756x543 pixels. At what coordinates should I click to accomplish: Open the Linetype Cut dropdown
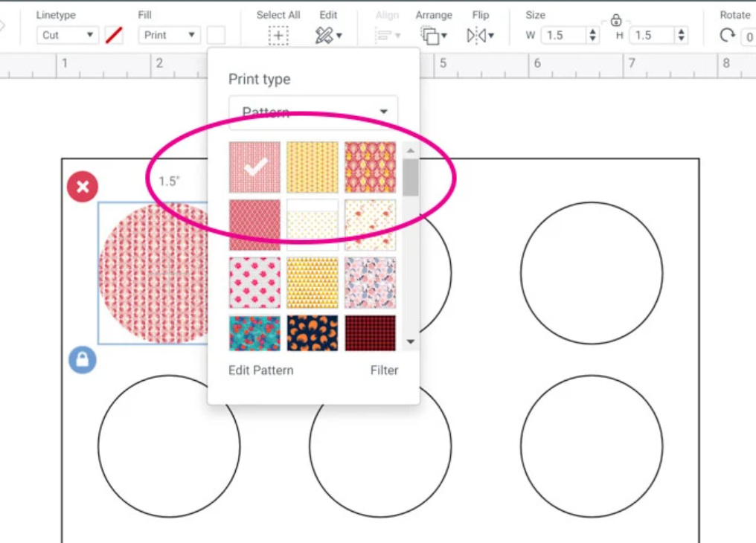coord(67,35)
